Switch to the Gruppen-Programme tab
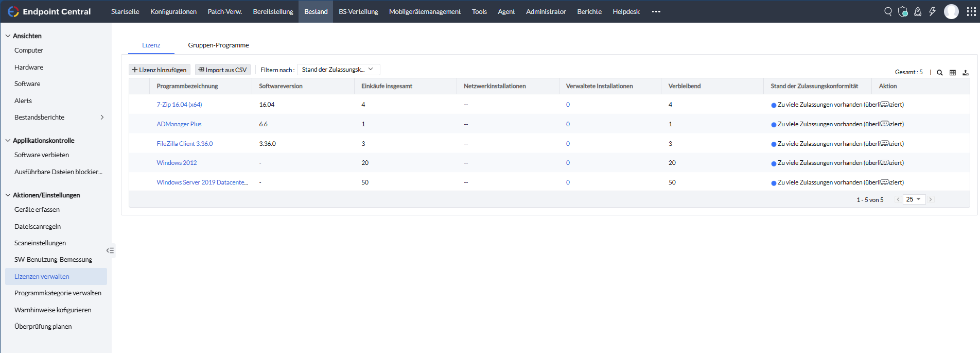 click(x=218, y=45)
